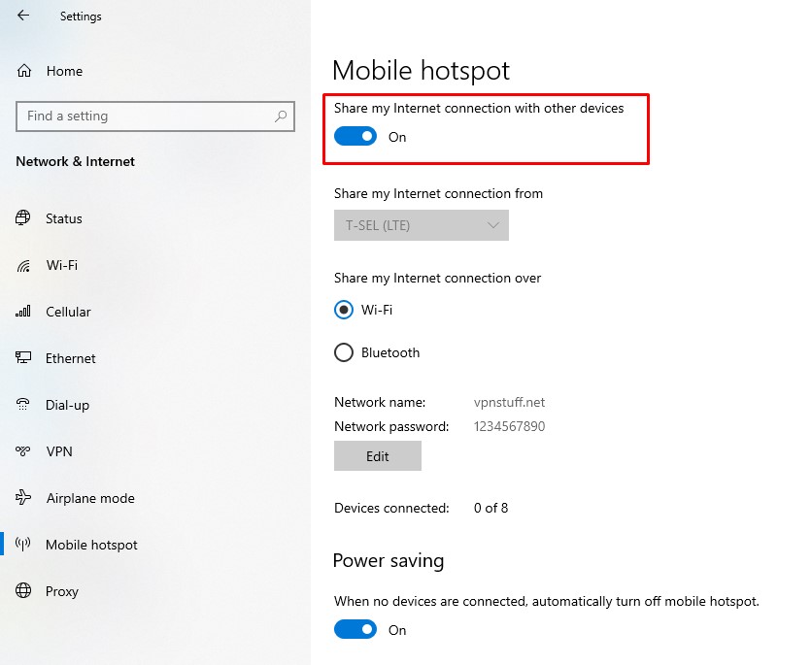Open Mobile hotspot menu item
Image resolution: width=812 pixels, height=665 pixels.
(91, 545)
